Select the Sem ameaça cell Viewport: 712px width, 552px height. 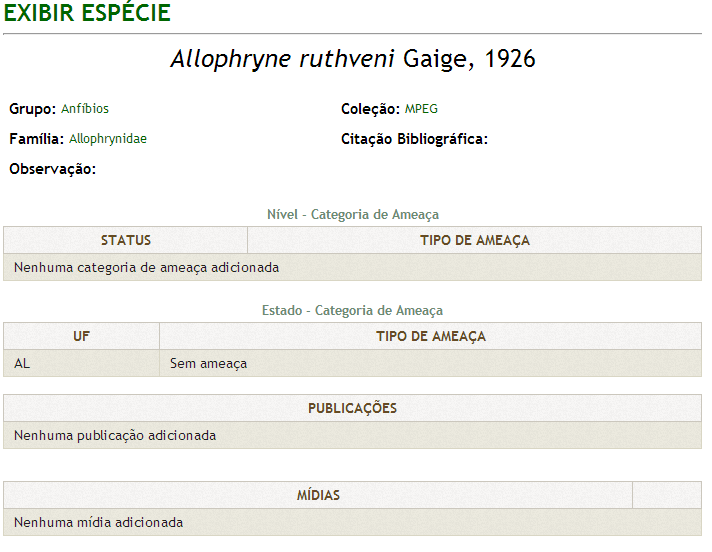[430, 363]
